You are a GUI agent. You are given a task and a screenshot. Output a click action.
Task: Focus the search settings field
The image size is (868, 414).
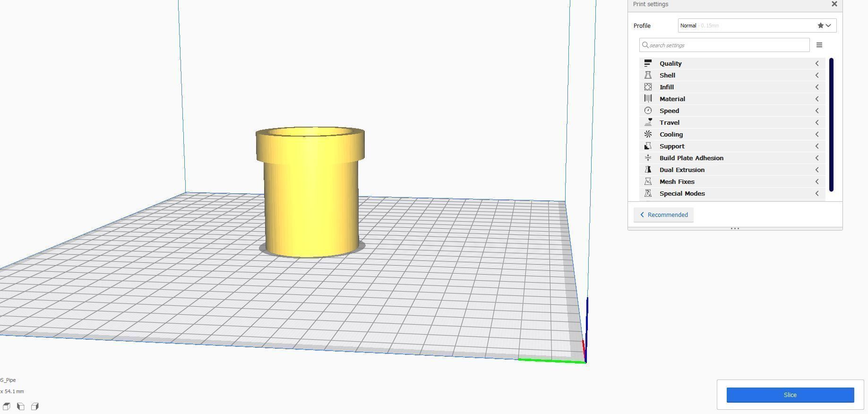[x=724, y=45]
